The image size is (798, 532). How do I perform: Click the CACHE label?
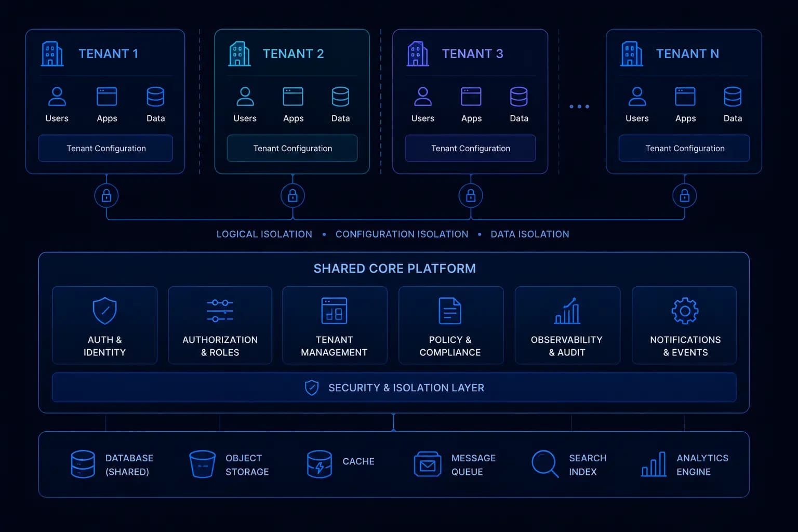(358, 461)
